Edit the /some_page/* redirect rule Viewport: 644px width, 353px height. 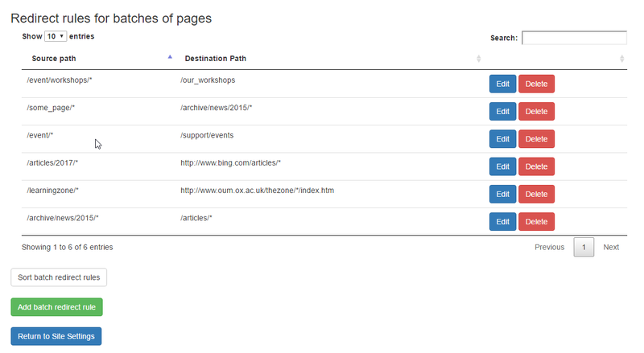(x=502, y=112)
